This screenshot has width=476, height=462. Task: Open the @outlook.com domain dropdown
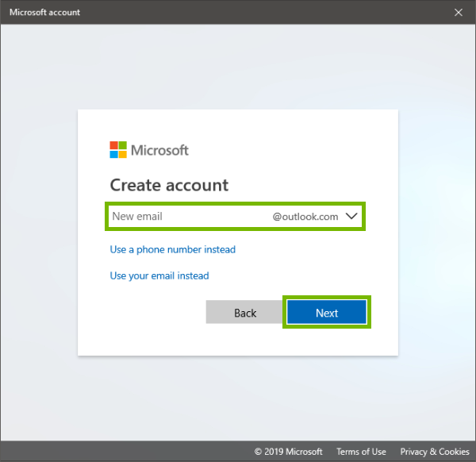point(315,216)
